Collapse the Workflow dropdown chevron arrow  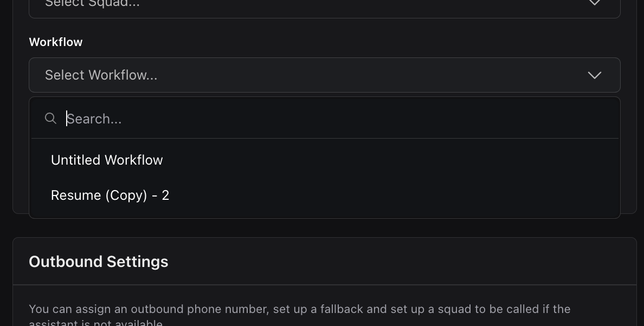595,75
